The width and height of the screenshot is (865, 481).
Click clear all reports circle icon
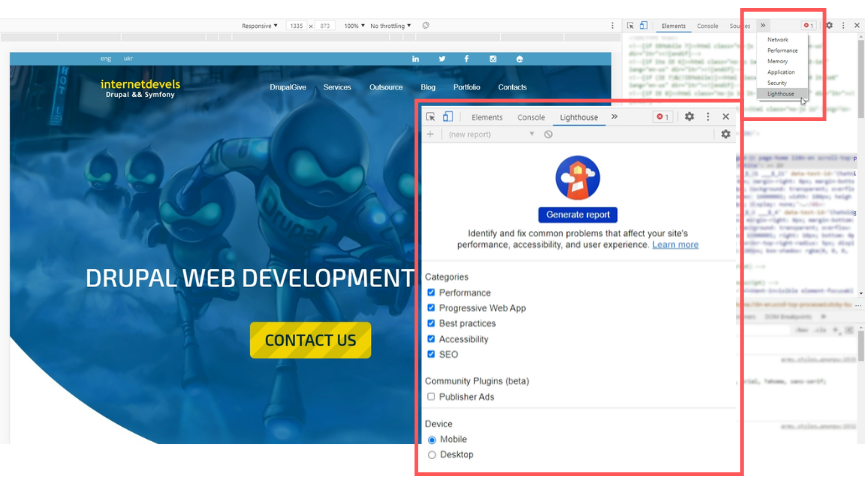pyautogui.click(x=548, y=134)
